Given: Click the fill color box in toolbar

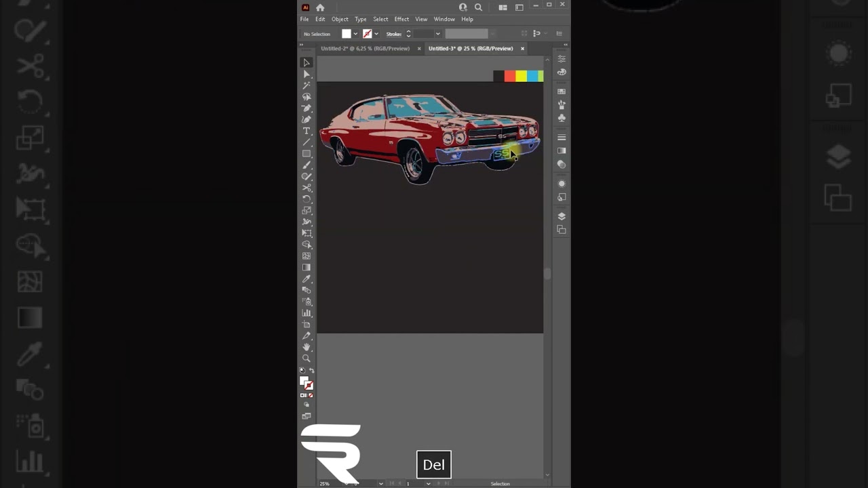Looking at the screenshot, I should tap(304, 381).
